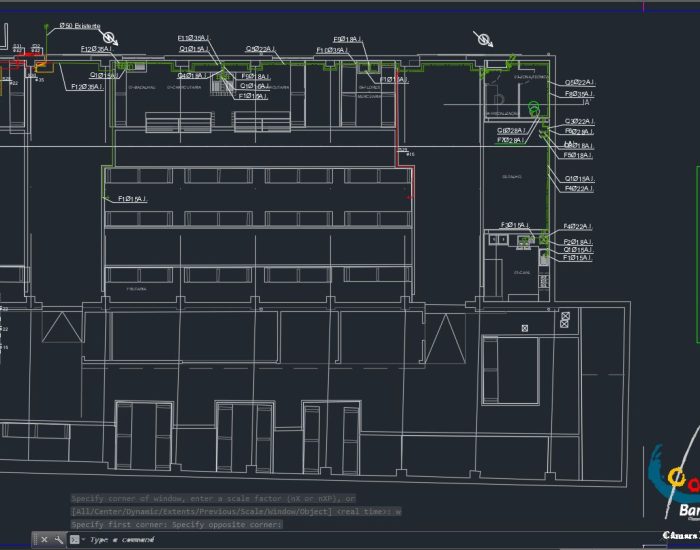Image resolution: width=700 pixels, height=550 pixels.
Task: Expand the recent commands arrow
Action: (x=82, y=540)
